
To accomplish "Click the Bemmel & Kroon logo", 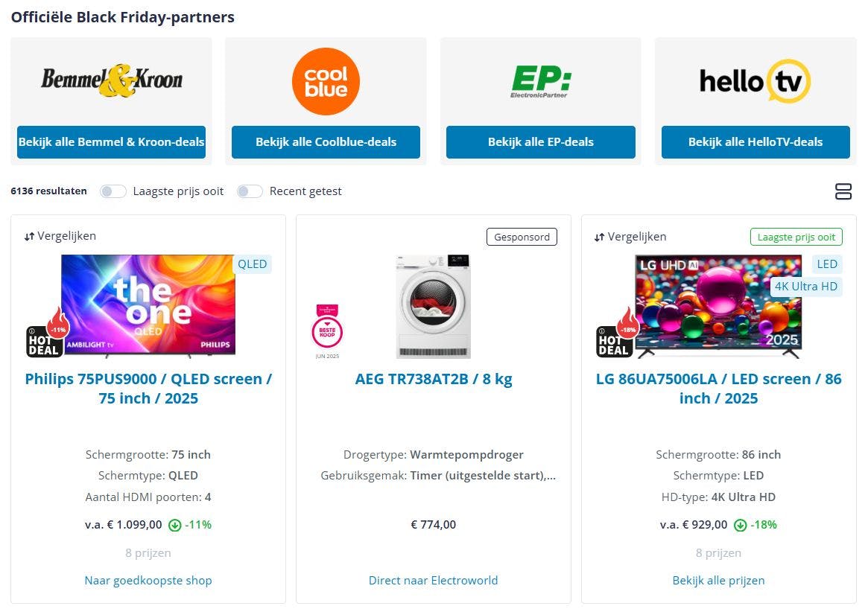I will [111, 80].
